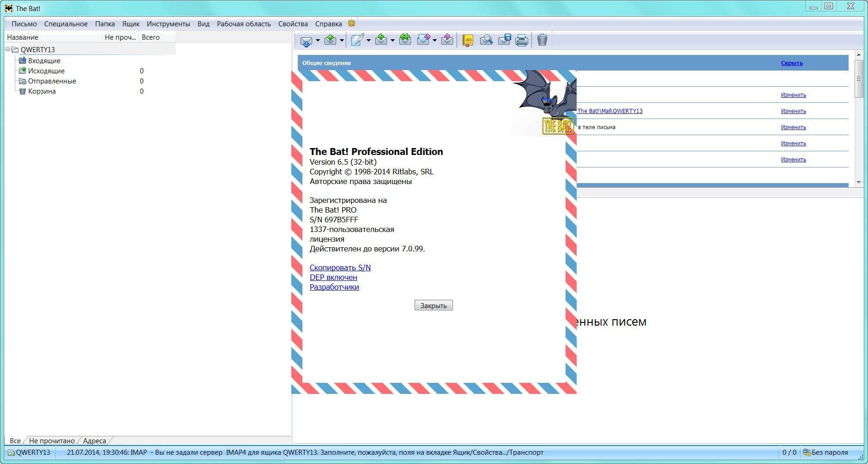This screenshot has width=868, height=464.
Task: Click the Закрыть button in the About dialog
Action: [434, 305]
